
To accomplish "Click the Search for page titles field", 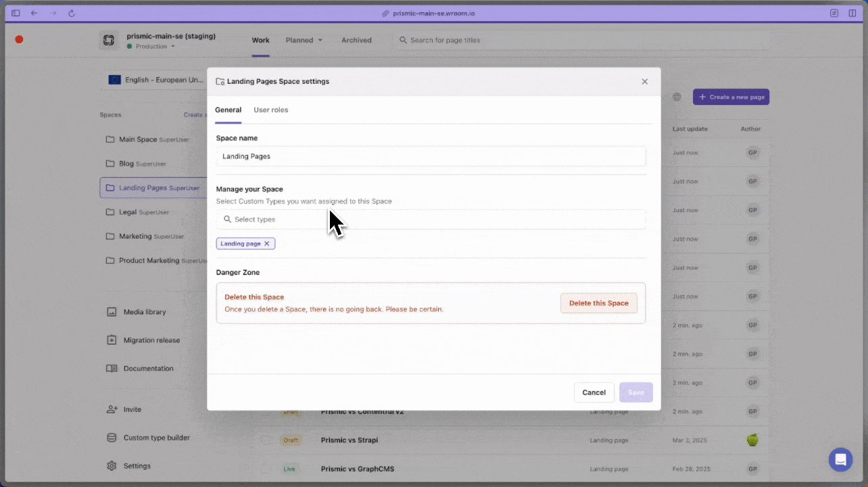I will [x=581, y=40].
